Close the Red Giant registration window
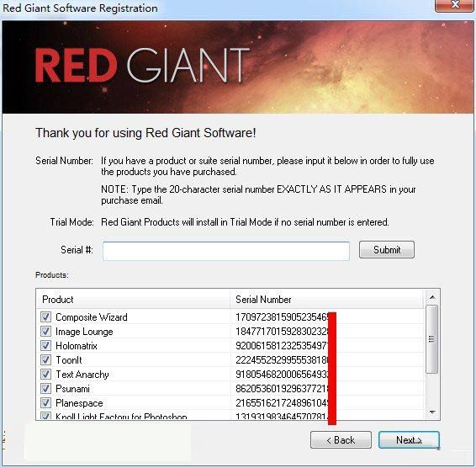Viewport: 476px width, 468px height. (x=455, y=5)
